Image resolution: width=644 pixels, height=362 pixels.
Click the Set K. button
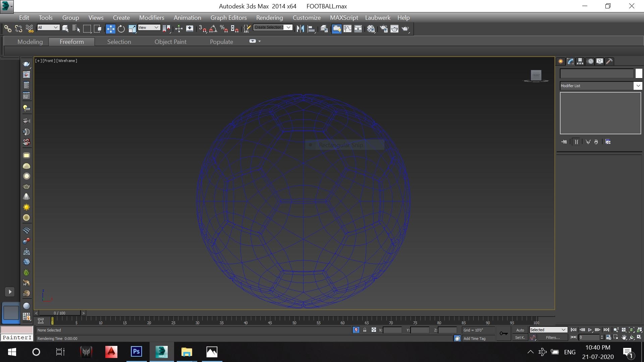520,338
